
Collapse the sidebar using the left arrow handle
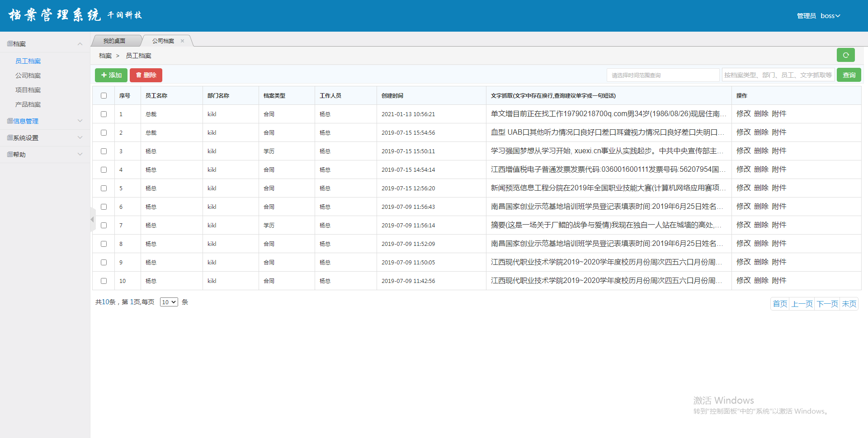coord(92,220)
